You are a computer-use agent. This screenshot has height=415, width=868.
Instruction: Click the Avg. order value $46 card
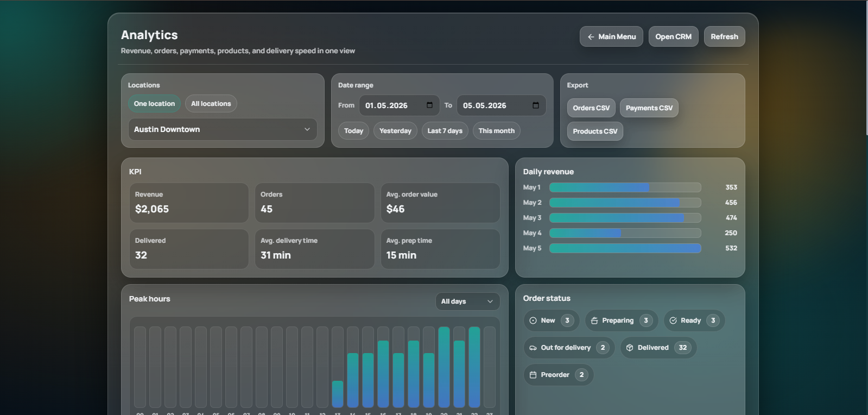point(440,203)
